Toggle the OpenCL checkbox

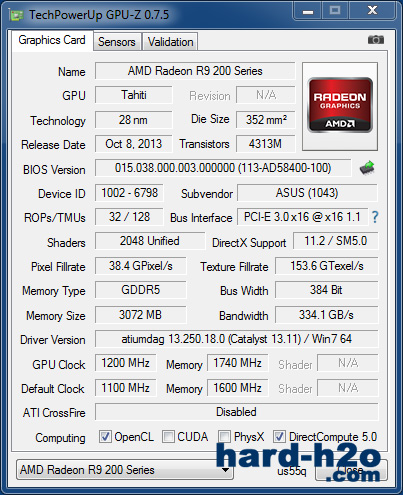105,436
